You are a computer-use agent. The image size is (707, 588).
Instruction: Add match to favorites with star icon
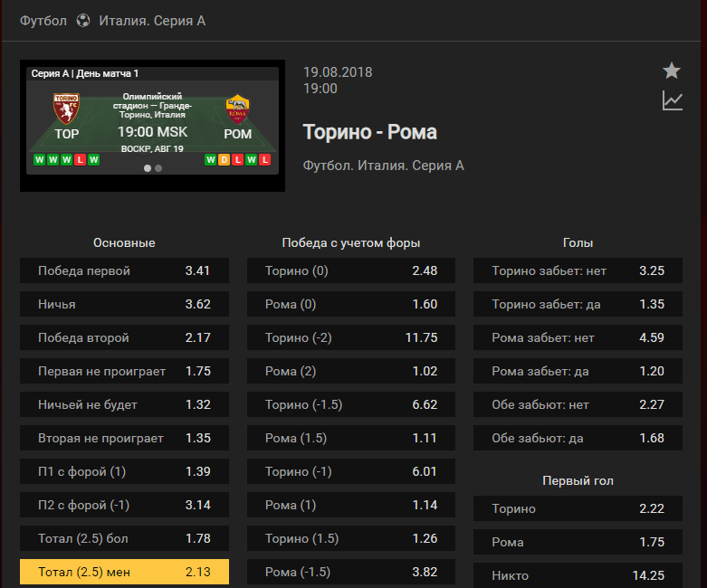coord(672,71)
